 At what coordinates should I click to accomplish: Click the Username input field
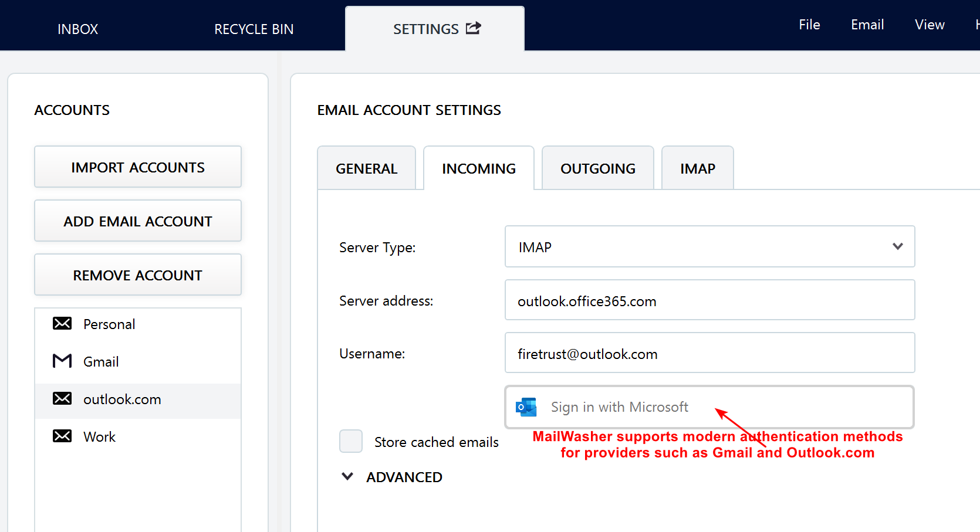point(709,353)
